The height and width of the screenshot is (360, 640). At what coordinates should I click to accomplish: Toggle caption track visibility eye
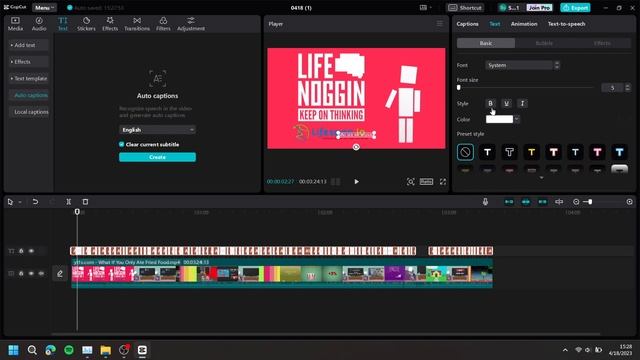tap(31, 251)
